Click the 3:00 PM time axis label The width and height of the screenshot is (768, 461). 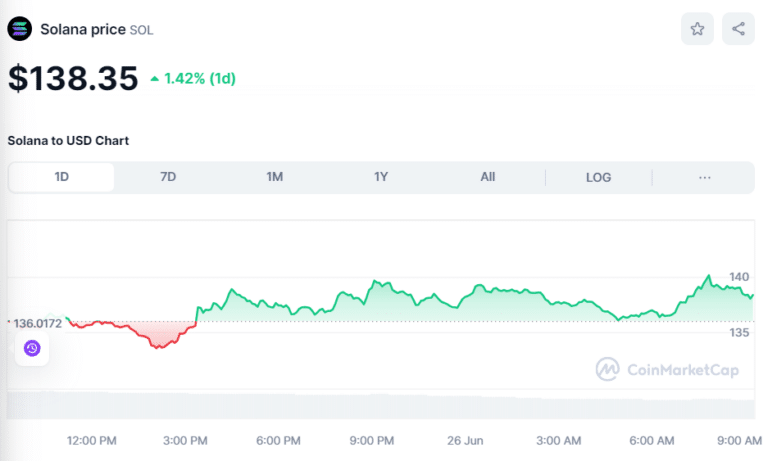point(185,441)
